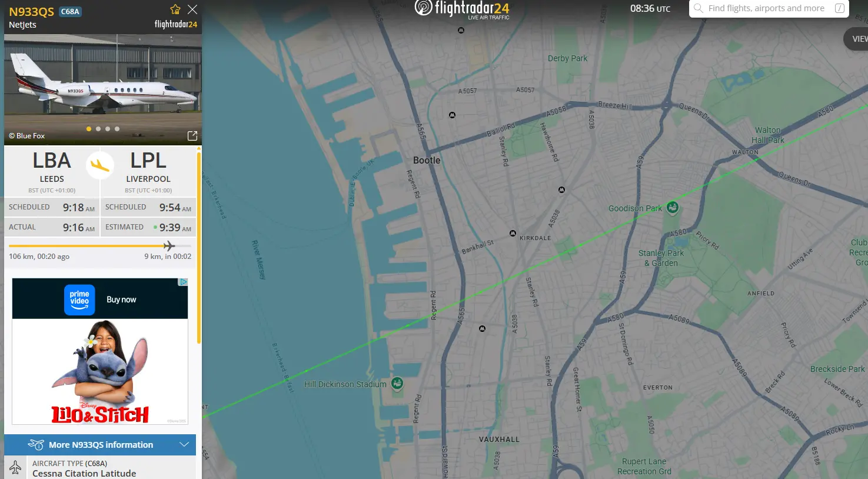
Task: Click the chevron on More N933QS information
Action: (x=184, y=445)
